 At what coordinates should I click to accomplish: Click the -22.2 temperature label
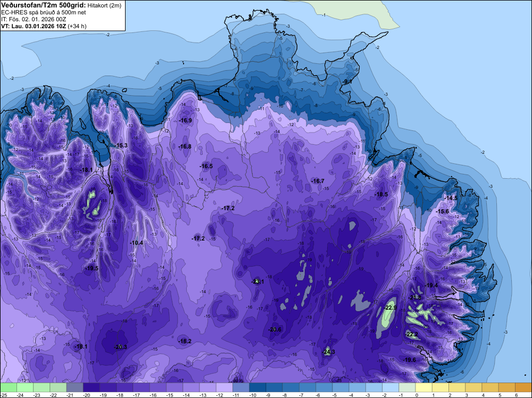pos(412,335)
